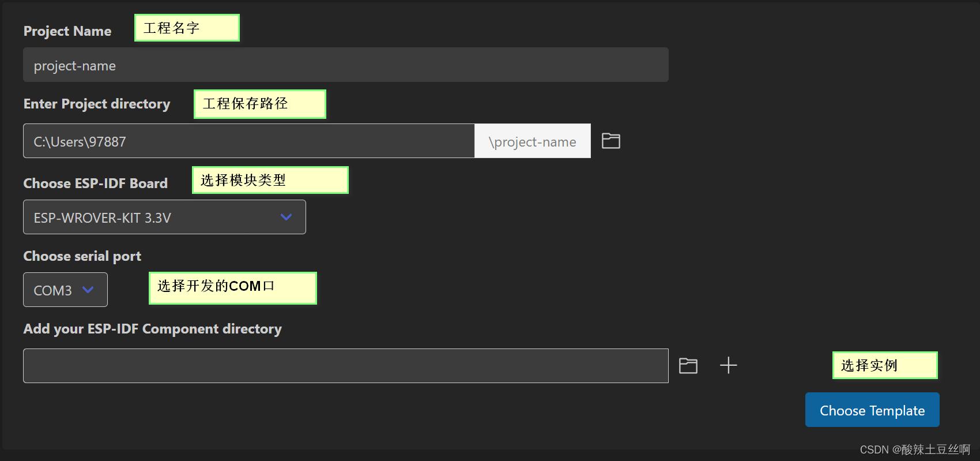Click the project-name input field

click(x=346, y=65)
